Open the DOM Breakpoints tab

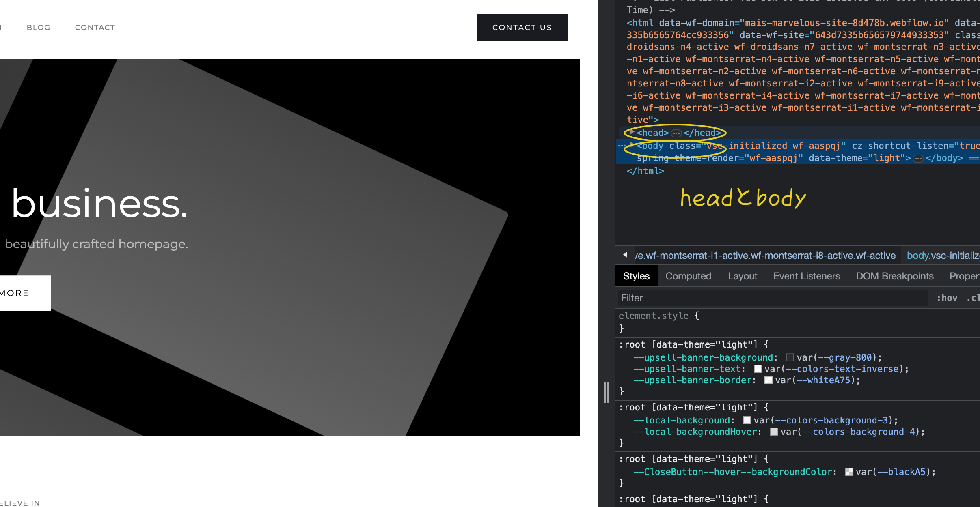click(x=894, y=276)
